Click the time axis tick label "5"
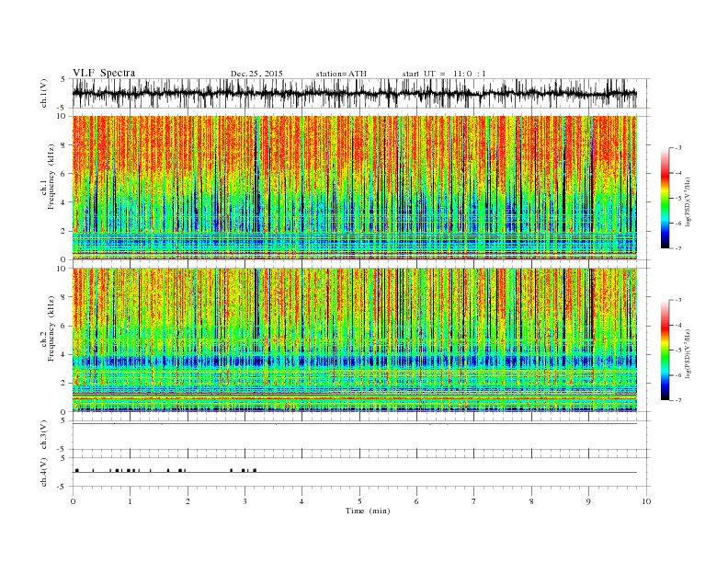Image resolution: width=728 pixels, height=563 pixels. 359,501
